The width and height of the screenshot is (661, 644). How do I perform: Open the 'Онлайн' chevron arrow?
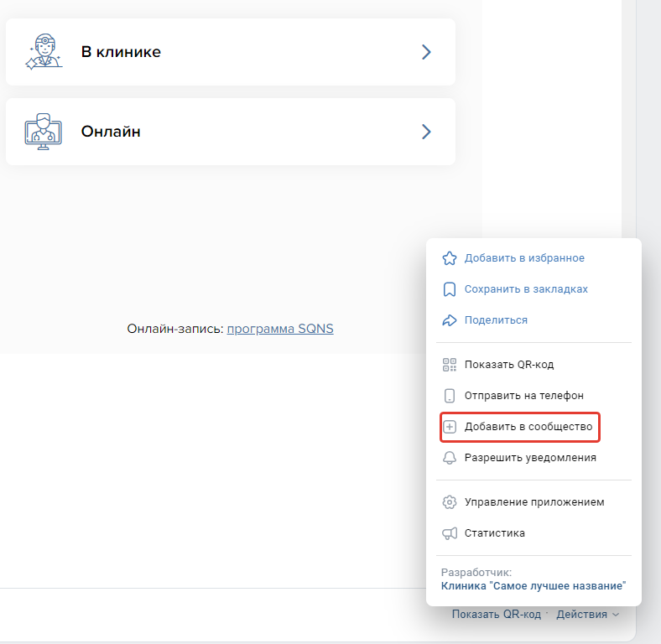tap(426, 132)
